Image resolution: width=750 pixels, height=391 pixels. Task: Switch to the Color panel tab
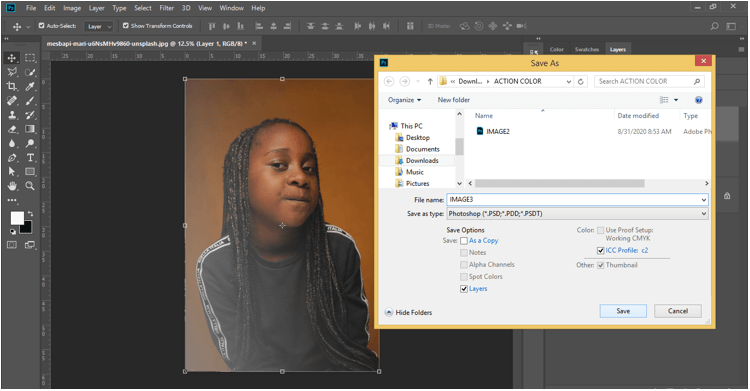point(556,49)
